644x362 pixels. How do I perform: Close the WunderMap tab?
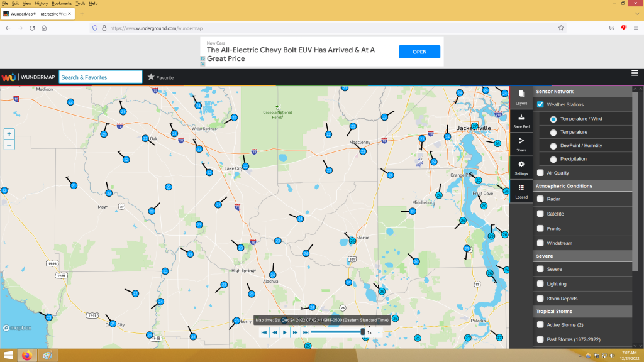click(x=69, y=14)
